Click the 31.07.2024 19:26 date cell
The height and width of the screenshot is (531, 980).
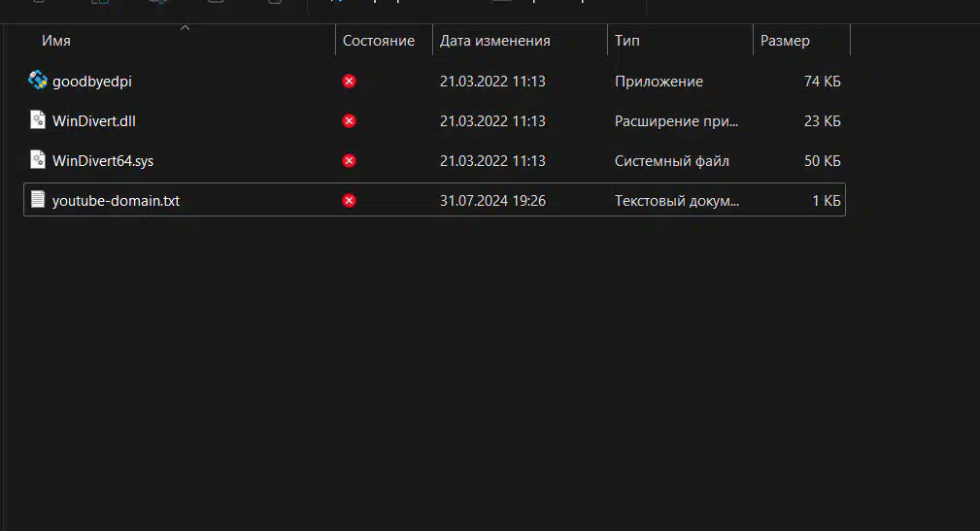tap(492, 201)
